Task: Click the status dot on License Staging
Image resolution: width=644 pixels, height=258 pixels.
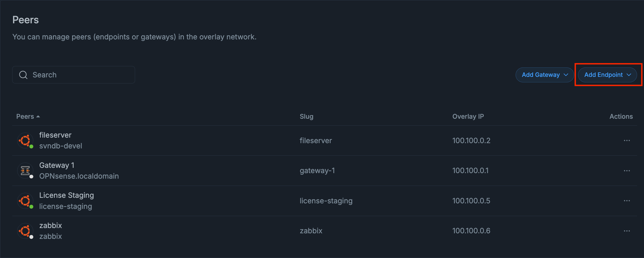Action: tap(32, 206)
